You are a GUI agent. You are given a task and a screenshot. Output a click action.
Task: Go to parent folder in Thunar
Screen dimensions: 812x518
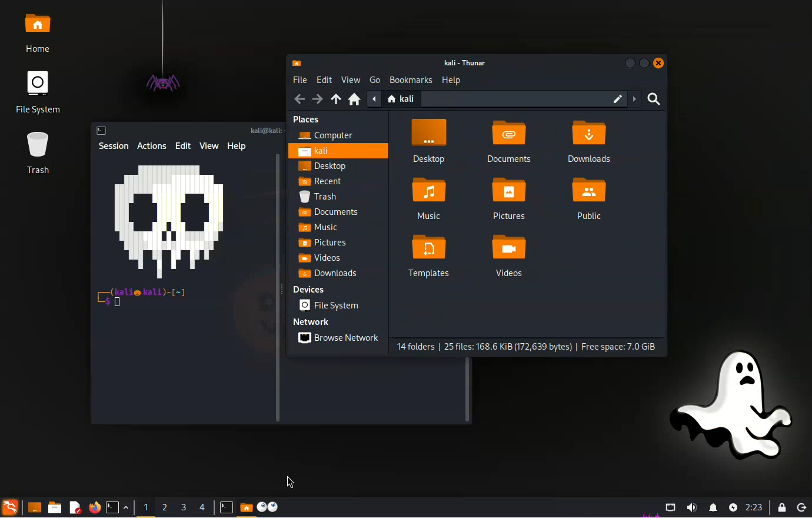click(x=336, y=99)
